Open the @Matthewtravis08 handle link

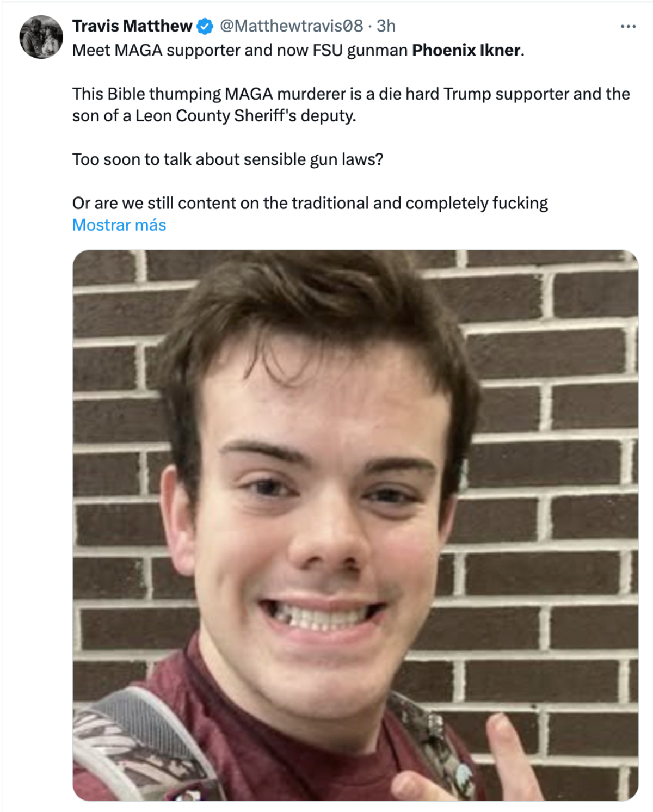(x=291, y=26)
